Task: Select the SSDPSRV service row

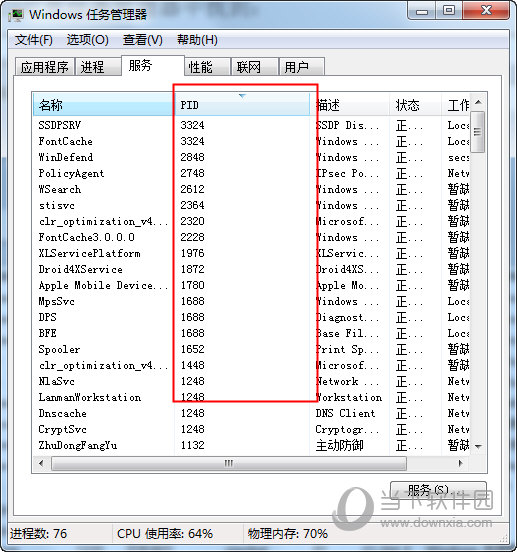Action: click(x=251, y=125)
